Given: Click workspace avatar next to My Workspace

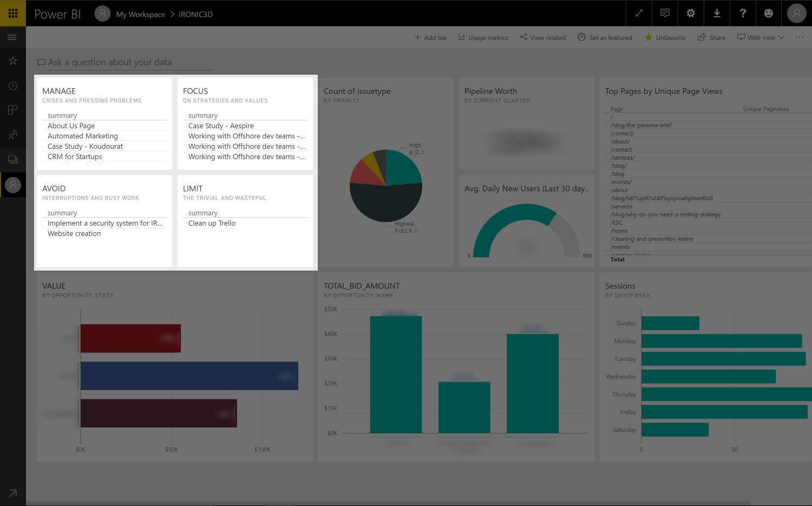Looking at the screenshot, I should [x=102, y=14].
